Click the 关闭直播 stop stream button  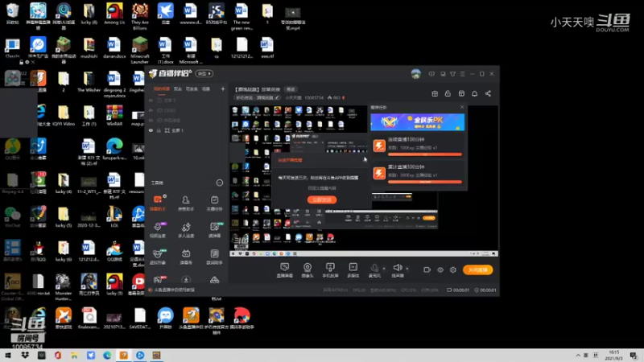click(478, 269)
